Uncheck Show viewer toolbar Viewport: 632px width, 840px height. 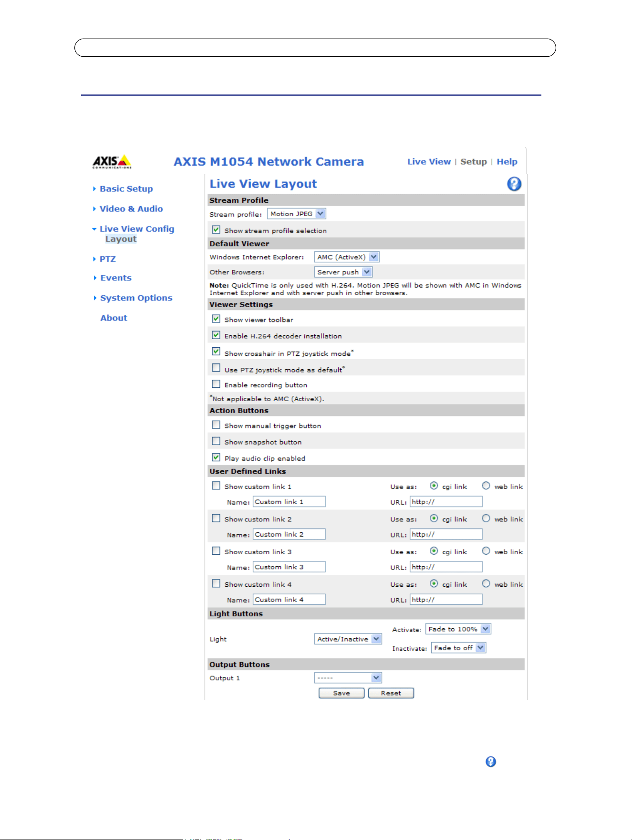coord(216,319)
